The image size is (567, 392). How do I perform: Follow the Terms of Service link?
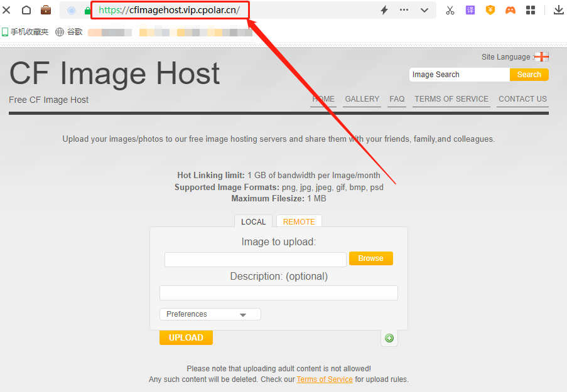[x=325, y=379]
